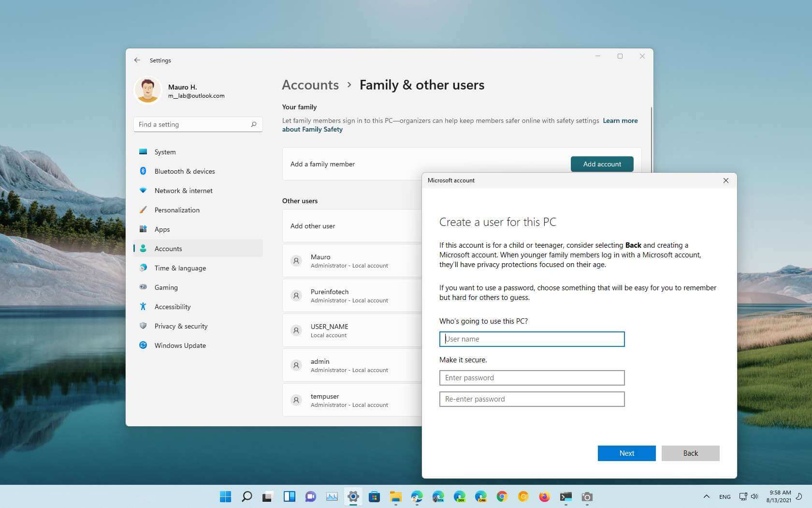Click the Accounts breadcrumb link
Image resolution: width=812 pixels, height=508 pixels.
pyautogui.click(x=310, y=85)
